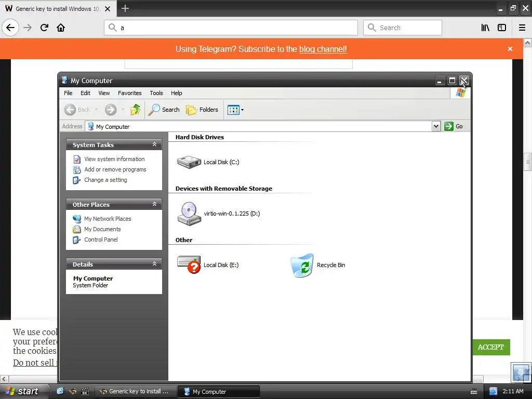Select the Generic key to install Windows tab
The height and width of the screenshot is (399, 532).
tap(58, 9)
